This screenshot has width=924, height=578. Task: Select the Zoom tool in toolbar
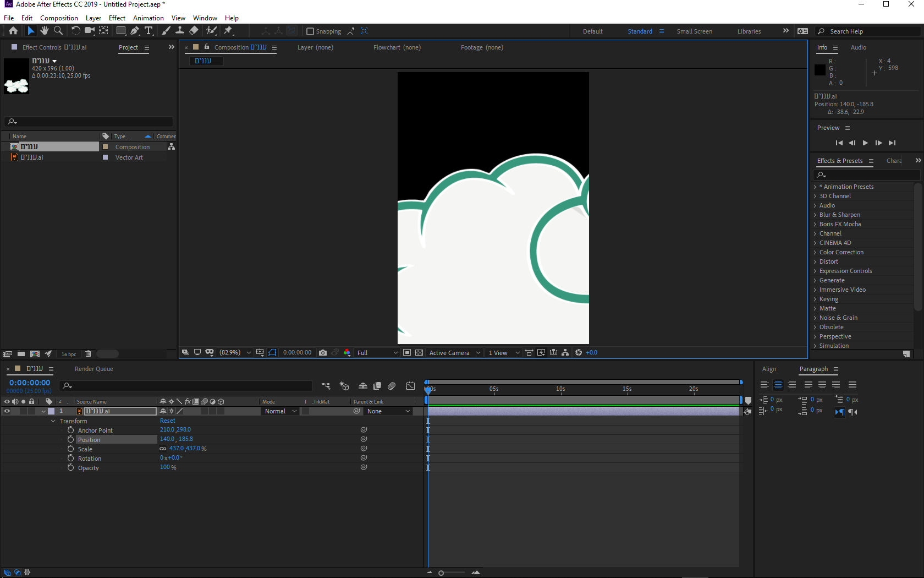(58, 31)
